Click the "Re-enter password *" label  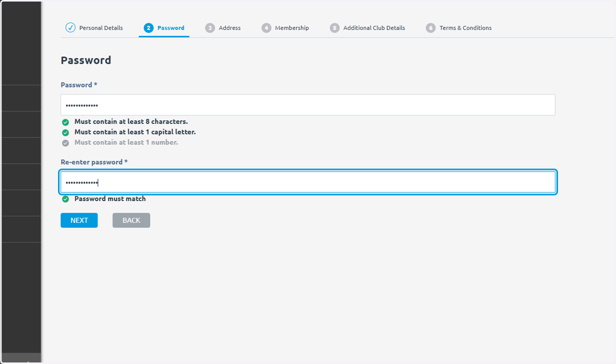point(94,162)
